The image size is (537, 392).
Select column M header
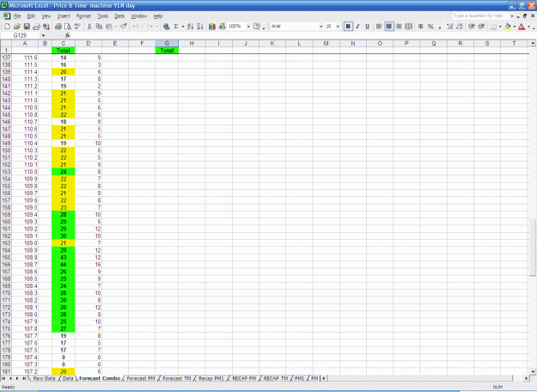tap(326, 43)
